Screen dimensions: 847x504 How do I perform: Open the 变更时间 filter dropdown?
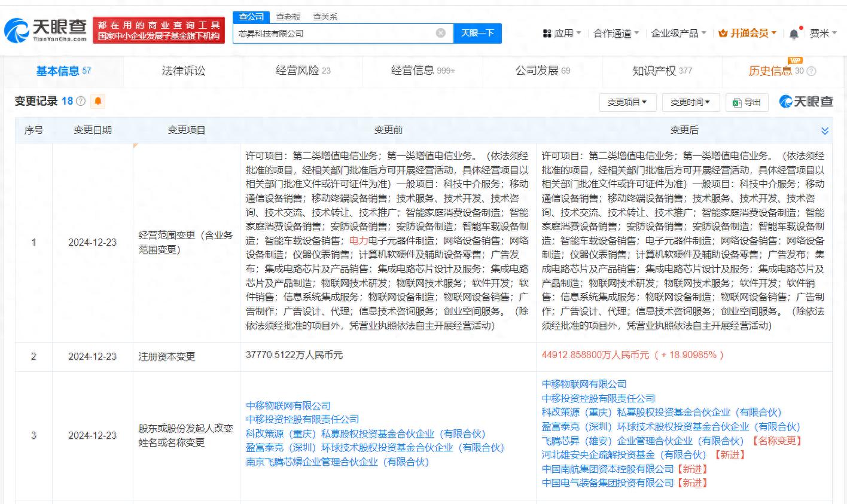pyautogui.click(x=690, y=102)
